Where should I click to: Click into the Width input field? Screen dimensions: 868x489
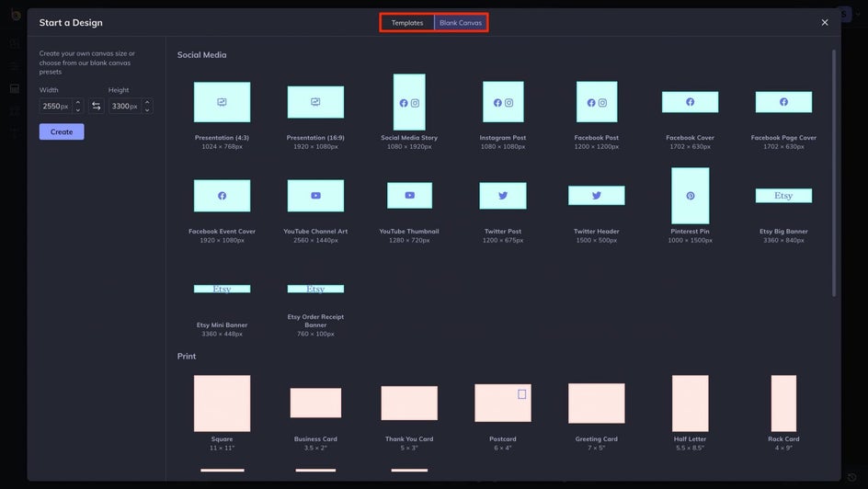tap(56, 106)
